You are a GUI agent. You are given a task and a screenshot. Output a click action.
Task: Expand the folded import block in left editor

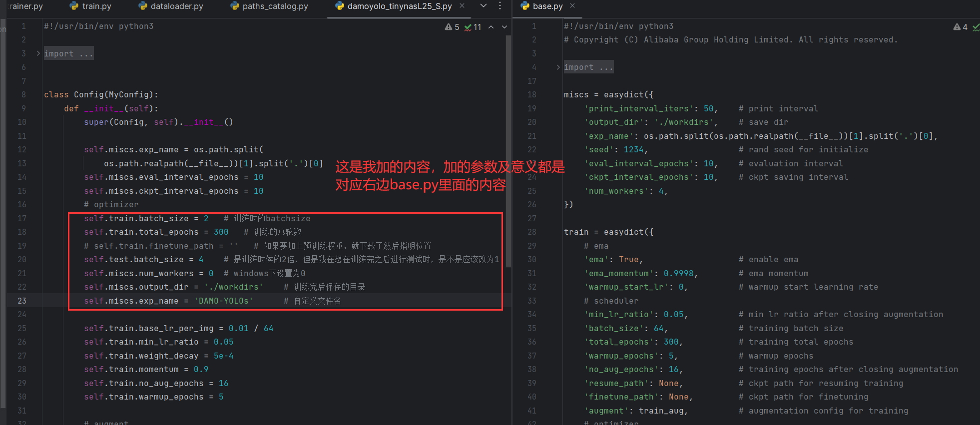pyautogui.click(x=68, y=53)
